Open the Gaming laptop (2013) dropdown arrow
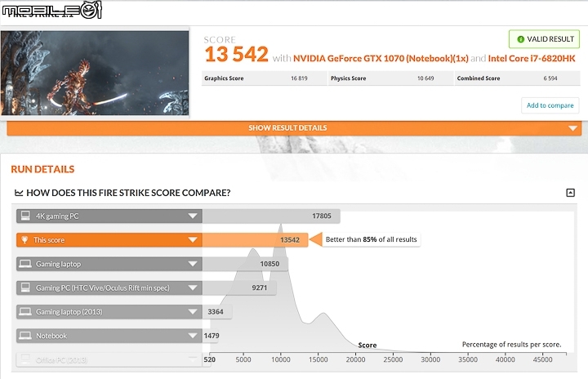The width and height of the screenshot is (588, 379). click(193, 311)
